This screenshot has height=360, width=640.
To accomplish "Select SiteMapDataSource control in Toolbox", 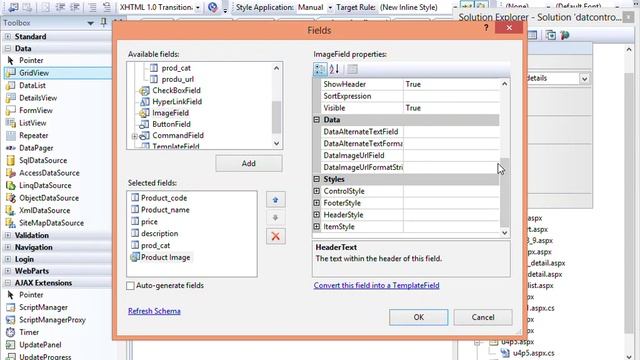I will (51, 223).
